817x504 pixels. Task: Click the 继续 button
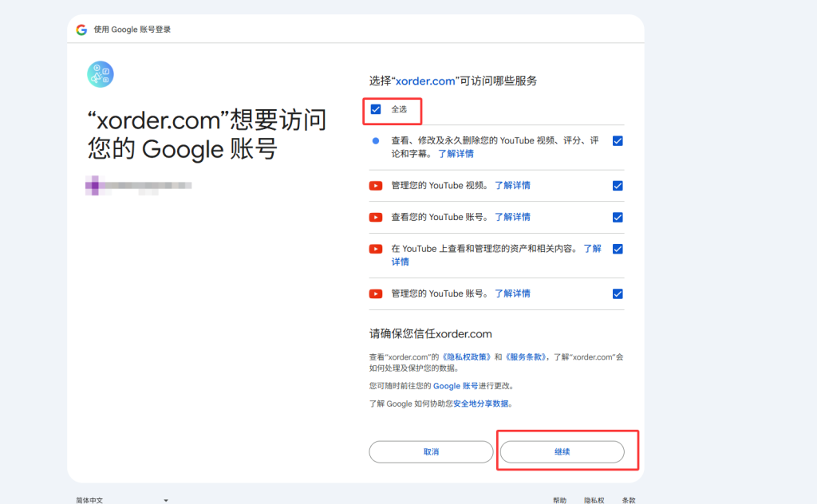pos(562,452)
